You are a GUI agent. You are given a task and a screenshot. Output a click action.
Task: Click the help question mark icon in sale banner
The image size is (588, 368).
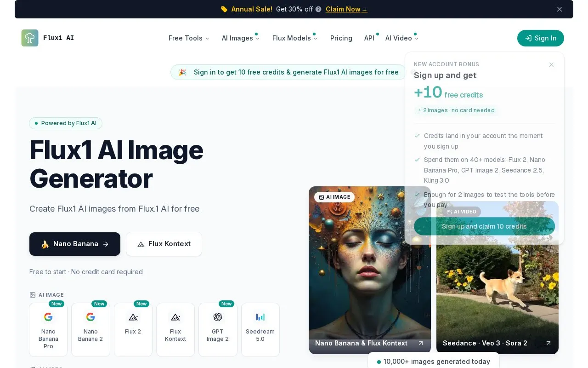click(318, 9)
